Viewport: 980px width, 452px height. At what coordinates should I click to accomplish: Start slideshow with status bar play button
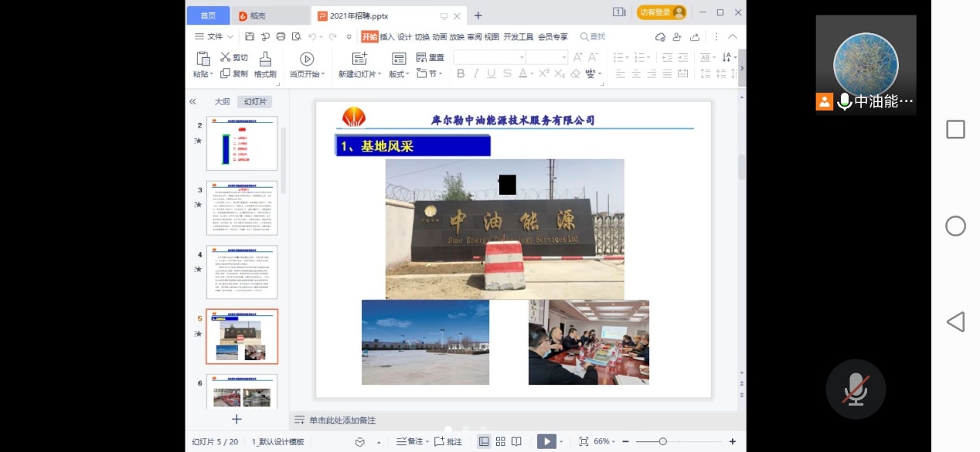pyautogui.click(x=546, y=441)
